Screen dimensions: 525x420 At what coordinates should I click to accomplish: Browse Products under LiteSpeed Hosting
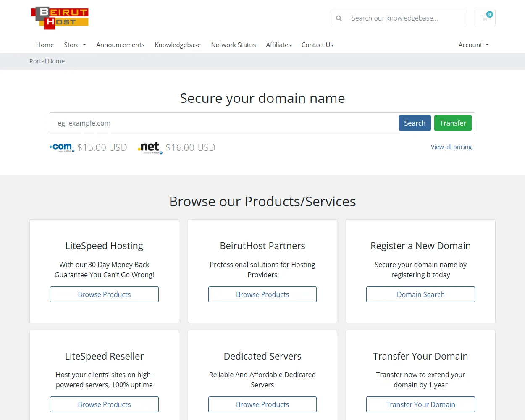click(104, 294)
